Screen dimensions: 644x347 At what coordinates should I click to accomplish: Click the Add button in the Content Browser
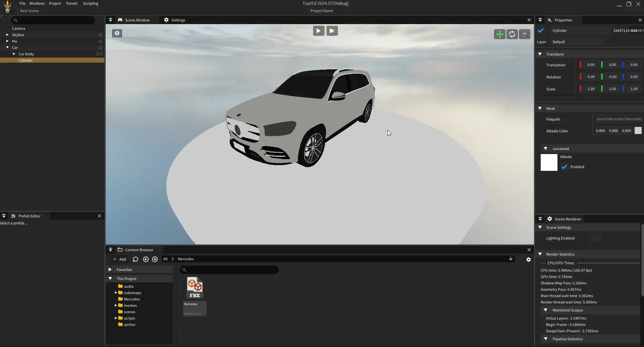coord(119,259)
